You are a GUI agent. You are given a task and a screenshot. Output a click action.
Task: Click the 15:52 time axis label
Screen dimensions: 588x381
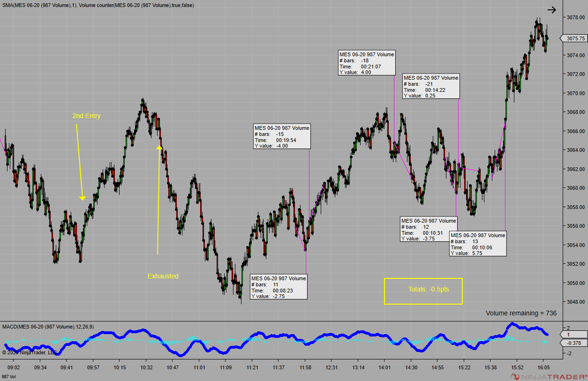[517, 367]
